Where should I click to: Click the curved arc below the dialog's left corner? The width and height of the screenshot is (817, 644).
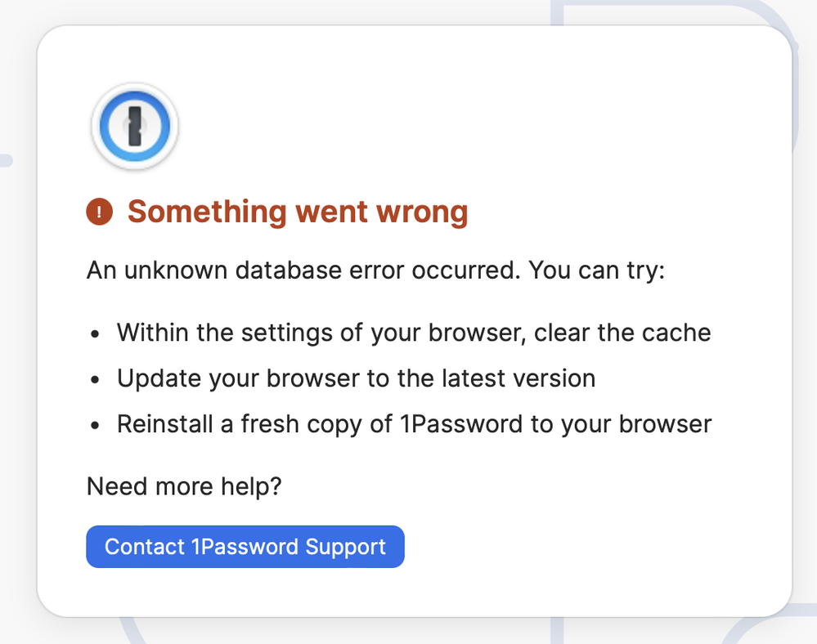132,630
